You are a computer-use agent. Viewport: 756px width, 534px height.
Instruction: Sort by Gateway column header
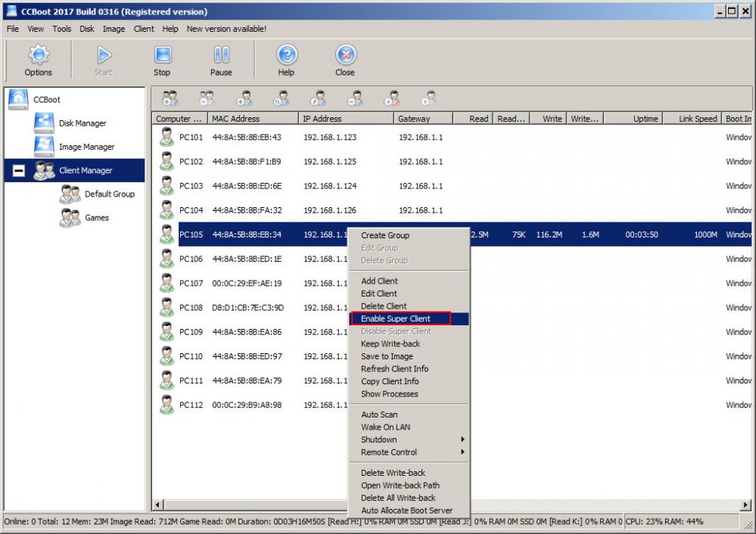(423, 119)
